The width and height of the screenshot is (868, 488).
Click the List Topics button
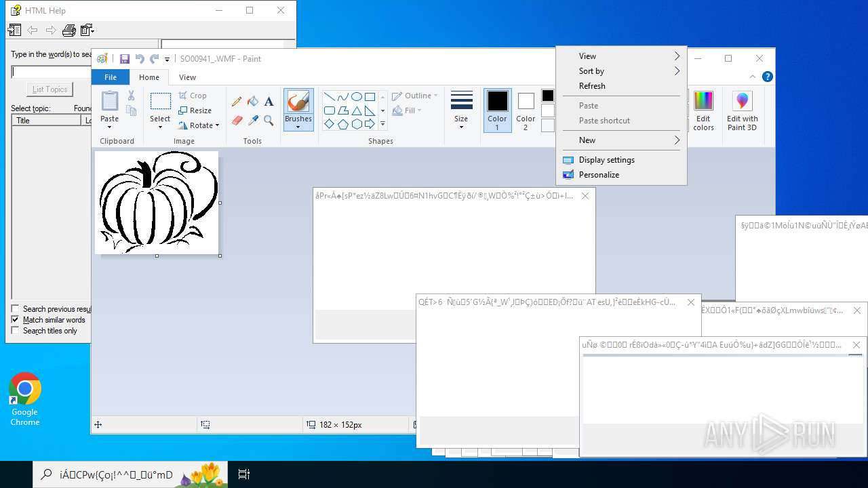(50, 89)
